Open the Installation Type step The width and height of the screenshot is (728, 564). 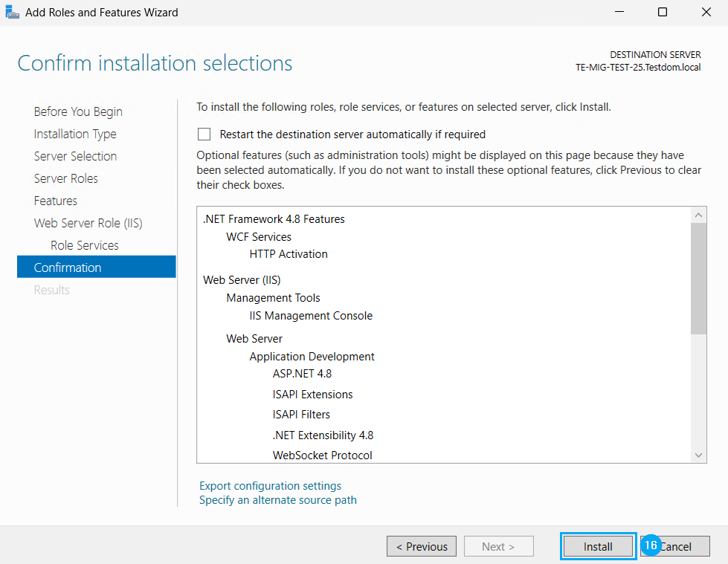pos(75,134)
